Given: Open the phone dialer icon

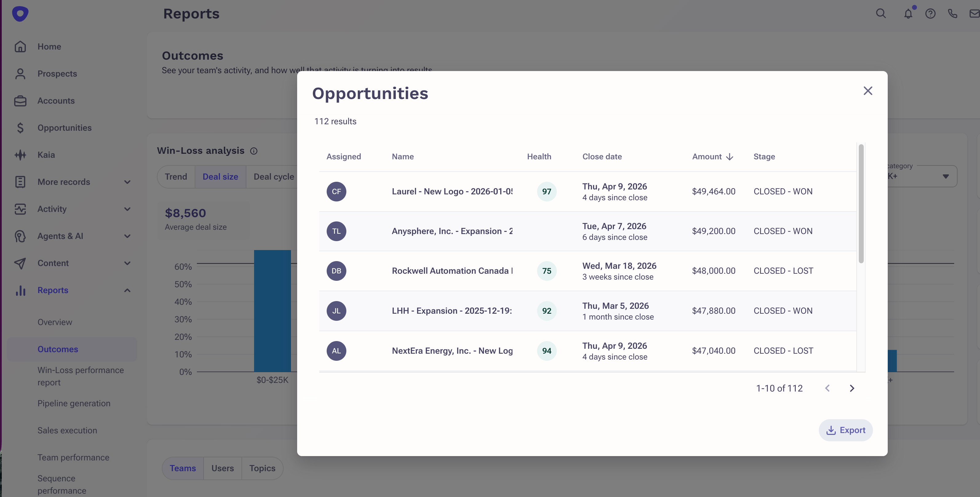Looking at the screenshot, I should coord(952,14).
